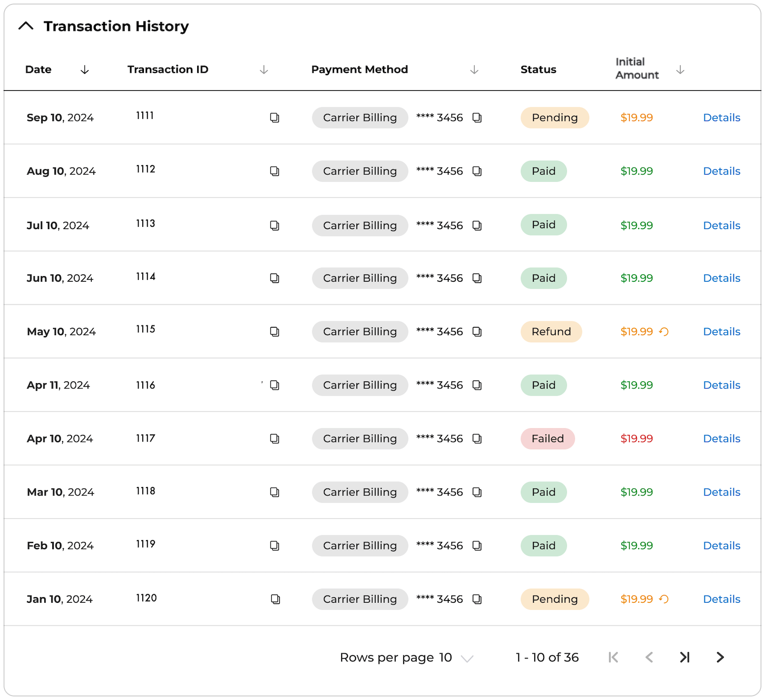Click the red $19.99 amount
765x700 pixels.
click(636, 438)
